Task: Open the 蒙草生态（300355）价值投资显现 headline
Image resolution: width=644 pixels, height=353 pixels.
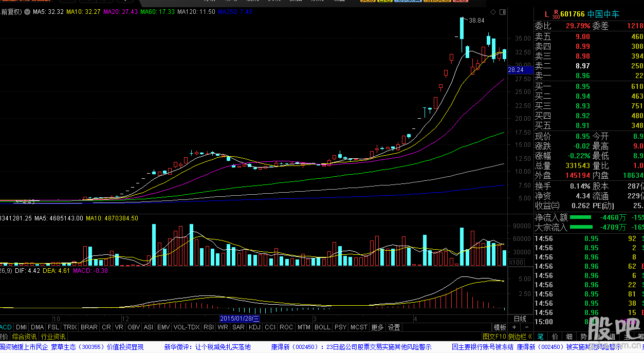Action: pos(97,347)
